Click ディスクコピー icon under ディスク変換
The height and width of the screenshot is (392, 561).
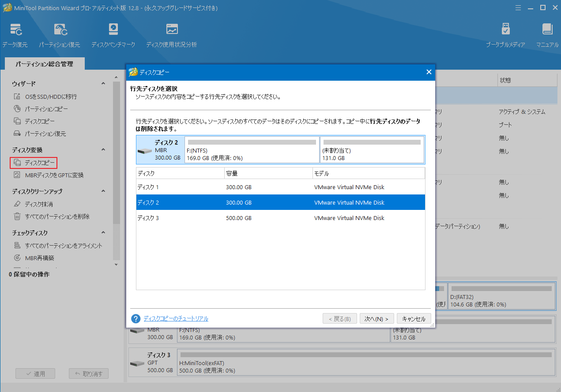pos(17,163)
